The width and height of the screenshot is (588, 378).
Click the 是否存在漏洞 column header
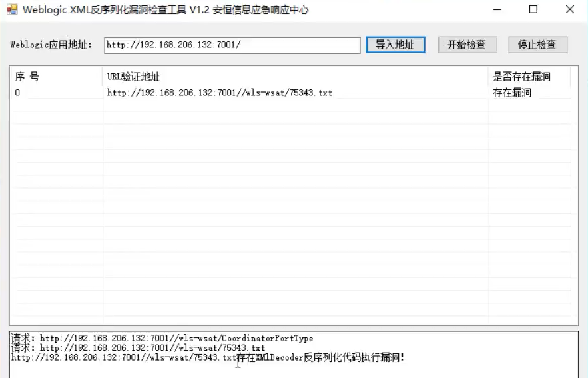[522, 77]
